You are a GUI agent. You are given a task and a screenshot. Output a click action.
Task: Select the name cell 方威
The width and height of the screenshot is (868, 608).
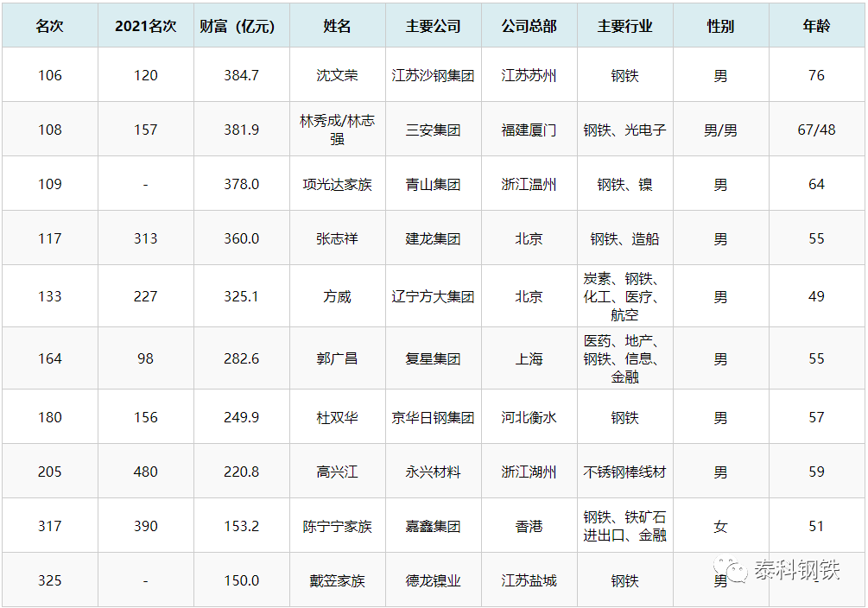[x=337, y=297]
